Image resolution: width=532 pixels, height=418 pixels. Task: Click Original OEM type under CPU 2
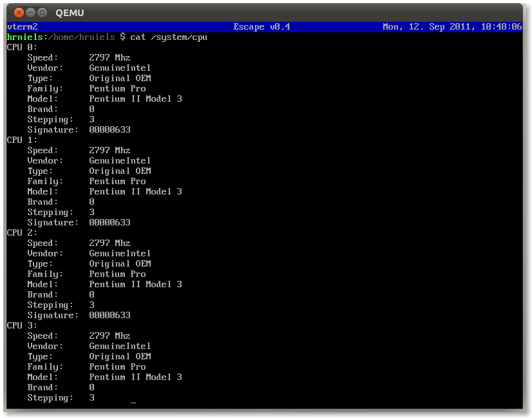[120, 263]
